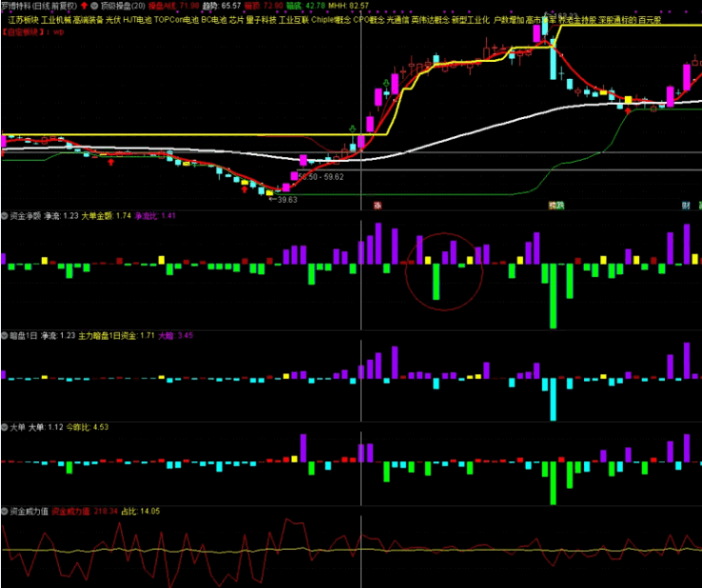Click the 占比: 14.05 value
The height and width of the screenshot is (588, 702).
coord(141,511)
